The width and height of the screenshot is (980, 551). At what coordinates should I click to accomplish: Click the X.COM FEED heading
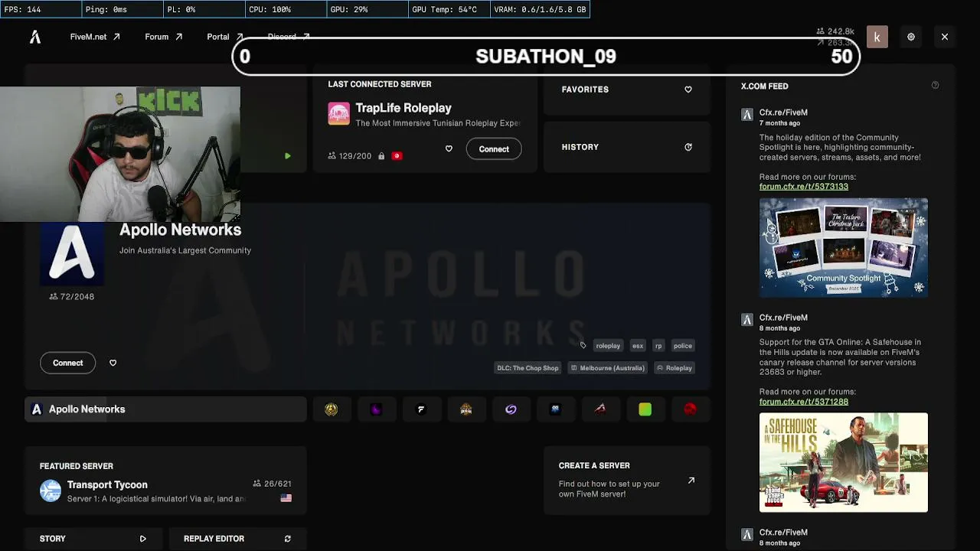point(764,86)
